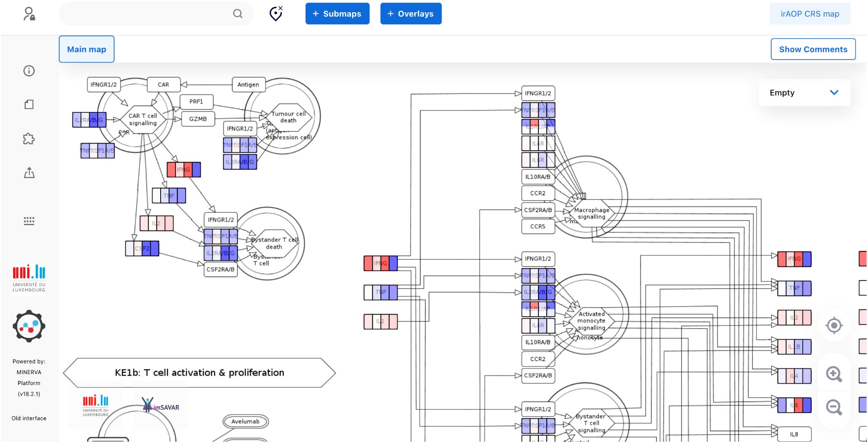Screen dimensions: 868x443
Task: Click the KE1b T cell activation label
Action: tap(199, 372)
